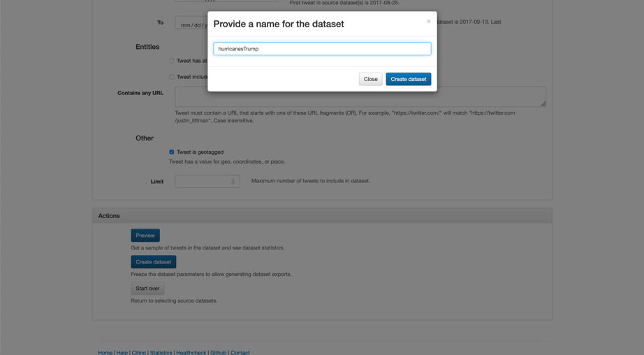
Task: Open the Home footer link
Action: point(105,352)
